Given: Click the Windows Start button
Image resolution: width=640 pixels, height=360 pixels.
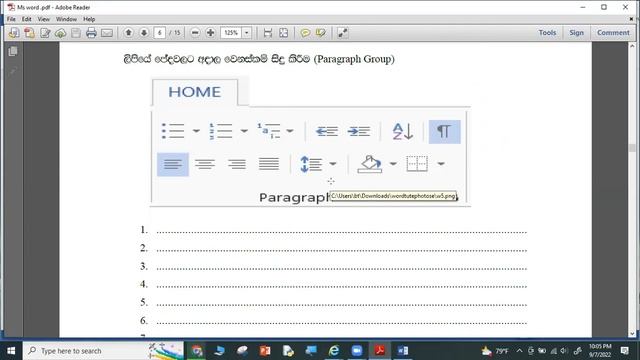Looking at the screenshot, I should [11, 351].
